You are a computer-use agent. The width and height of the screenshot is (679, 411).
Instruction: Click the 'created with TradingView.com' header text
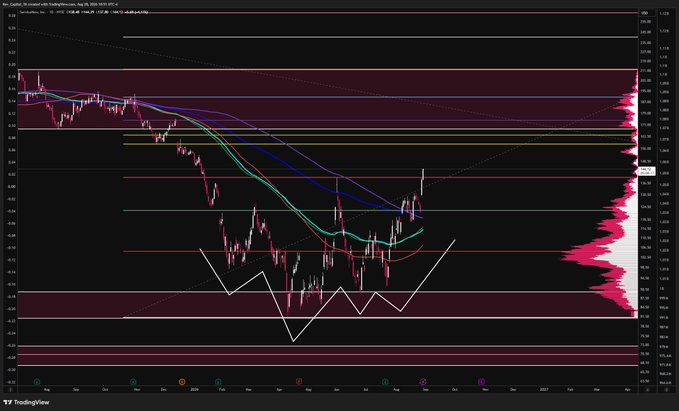[49, 4]
